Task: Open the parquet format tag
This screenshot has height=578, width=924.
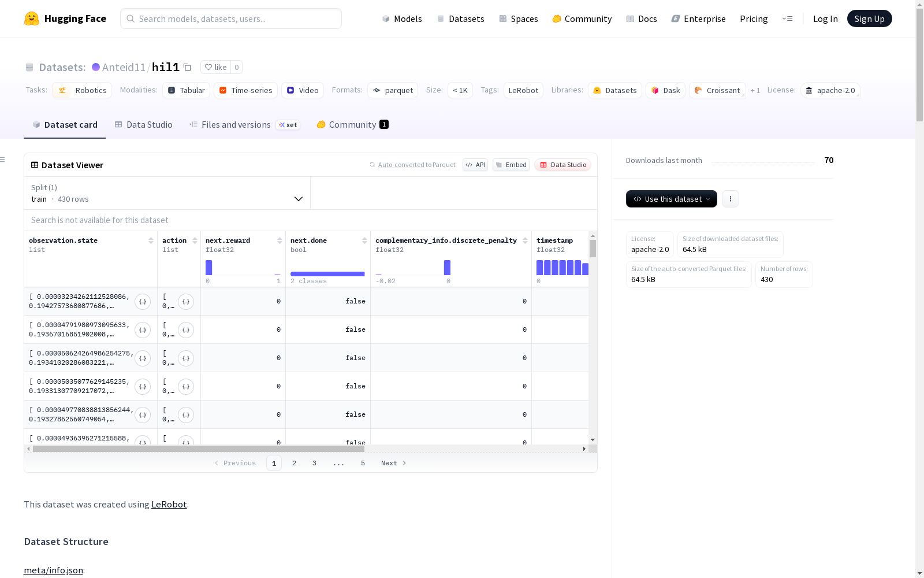Action: [x=393, y=90]
